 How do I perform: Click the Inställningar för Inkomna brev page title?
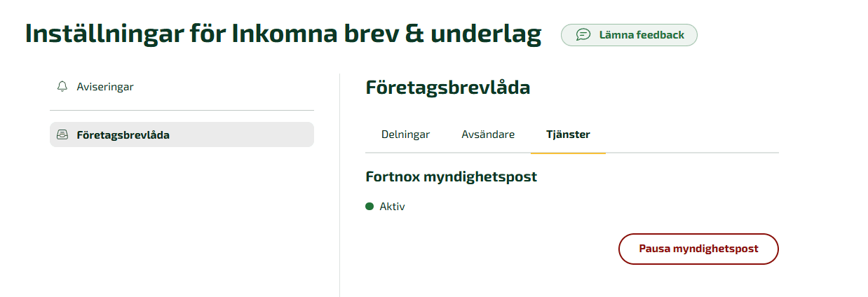[283, 34]
